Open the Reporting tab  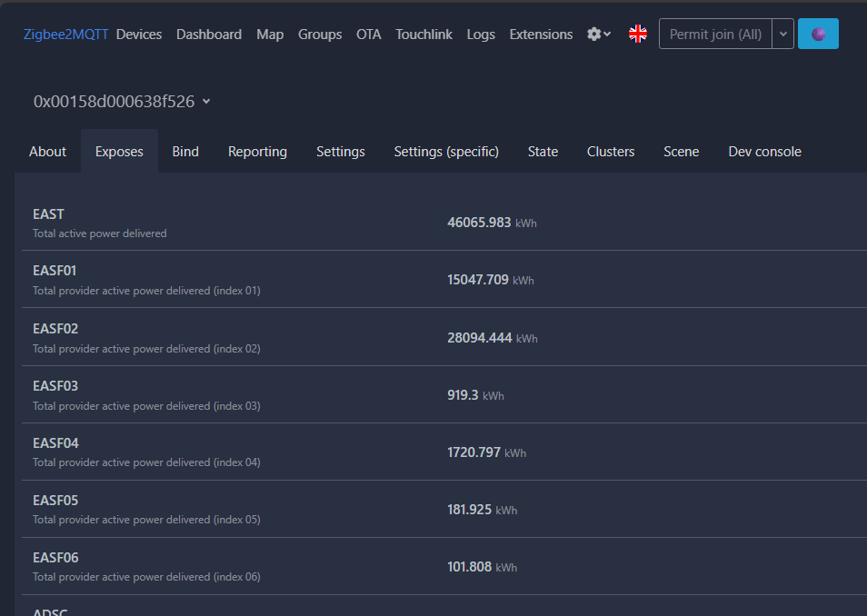(x=257, y=152)
